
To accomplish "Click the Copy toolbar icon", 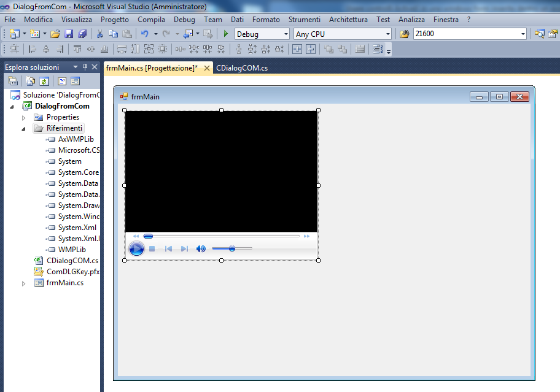I will coord(113,34).
